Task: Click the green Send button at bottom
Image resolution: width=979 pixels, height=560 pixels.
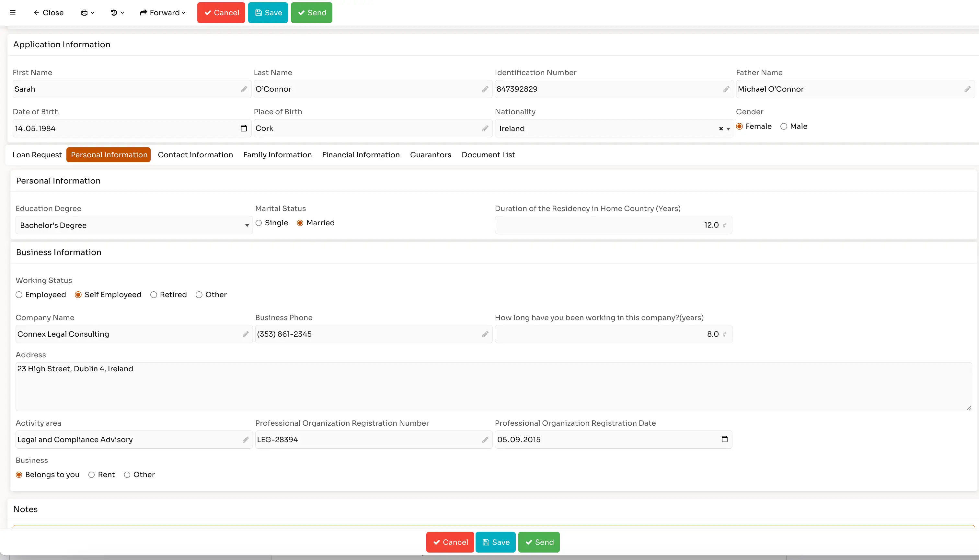Action: pyautogui.click(x=539, y=542)
